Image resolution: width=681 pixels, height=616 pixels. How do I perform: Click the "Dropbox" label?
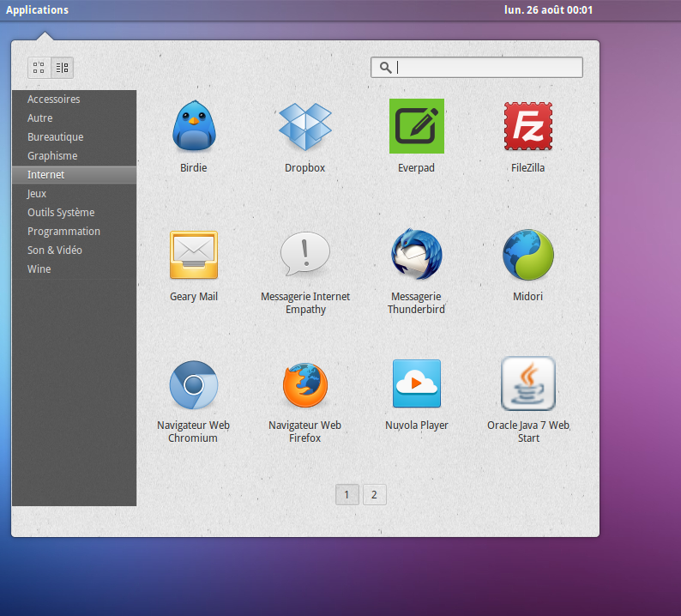tap(304, 167)
